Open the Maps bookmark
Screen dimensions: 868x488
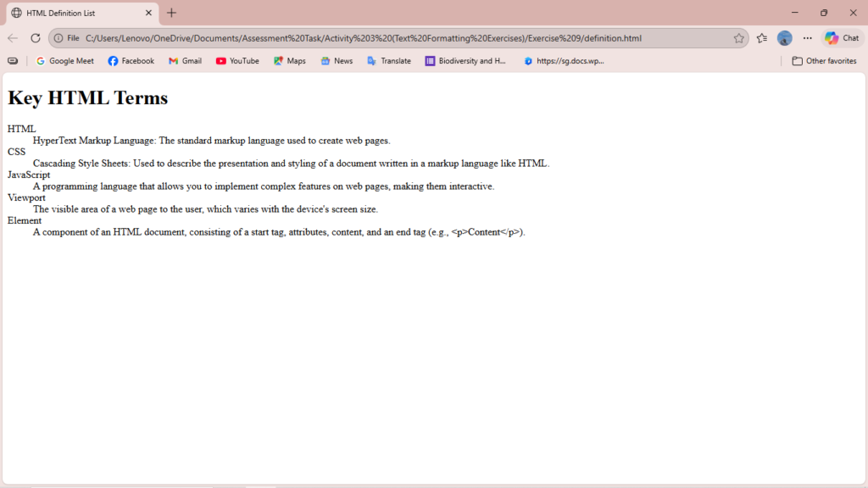(x=289, y=61)
